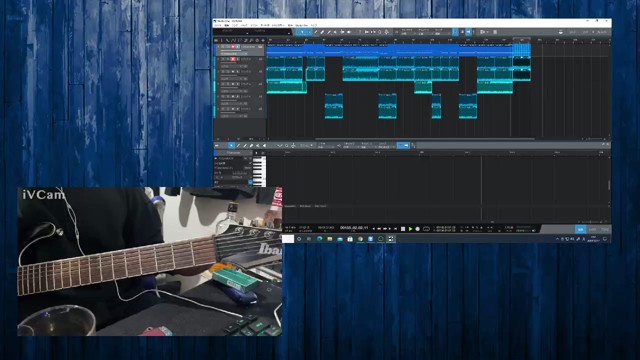The width and height of the screenshot is (640, 360).
Task: Disable record arm on the second track
Action: (233, 59)
